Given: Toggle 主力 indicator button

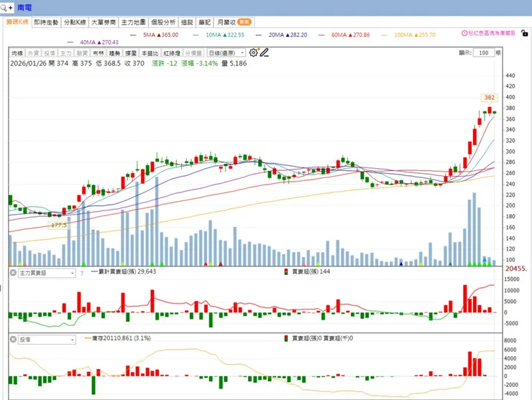Looking at the screenshot, I should coord(66,53).
